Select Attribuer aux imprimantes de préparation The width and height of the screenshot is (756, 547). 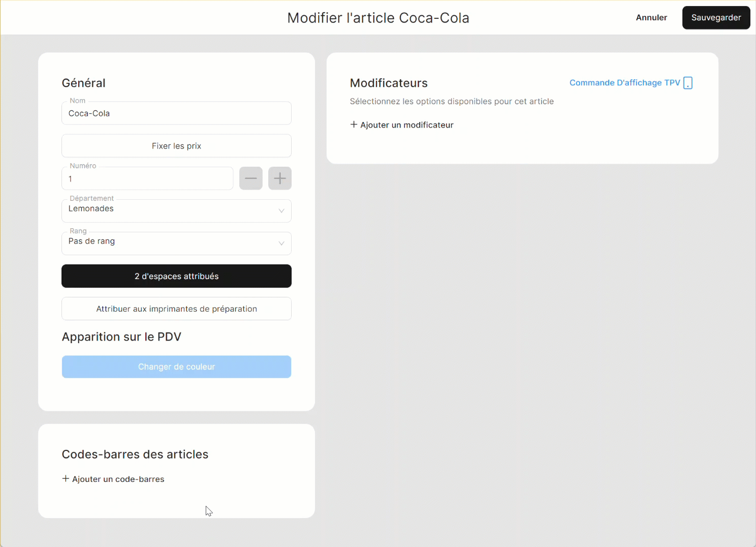click(176, 309)
